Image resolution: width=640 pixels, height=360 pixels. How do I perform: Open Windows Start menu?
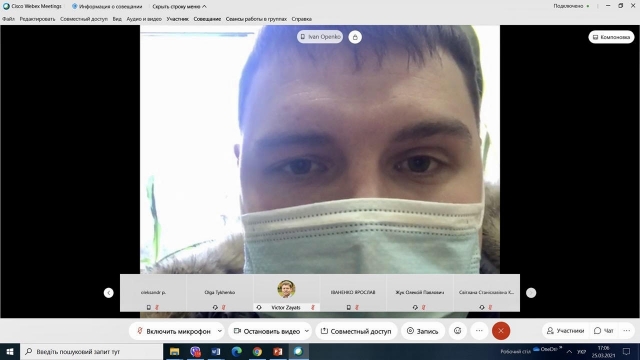tap(10, 351)
